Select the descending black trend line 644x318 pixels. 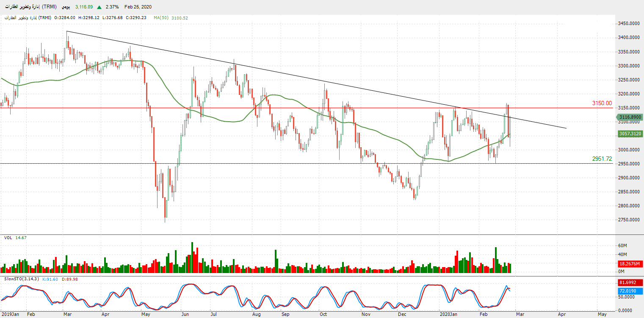tap(316, 80)
